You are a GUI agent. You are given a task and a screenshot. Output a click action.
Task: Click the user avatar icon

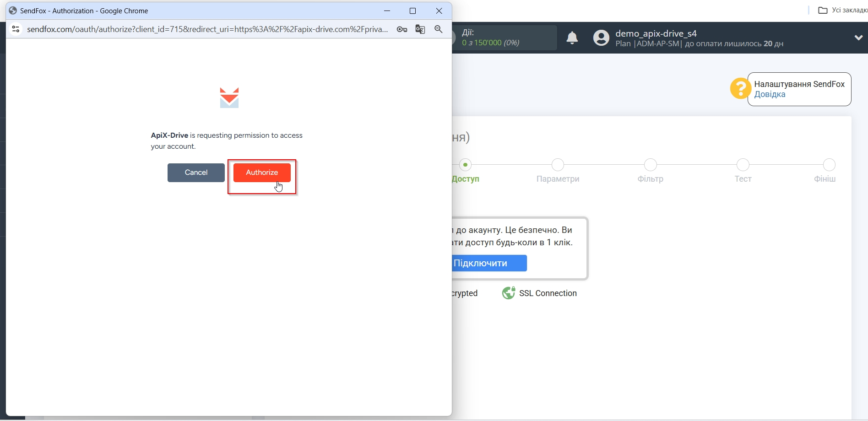click(x=601, y=38)
